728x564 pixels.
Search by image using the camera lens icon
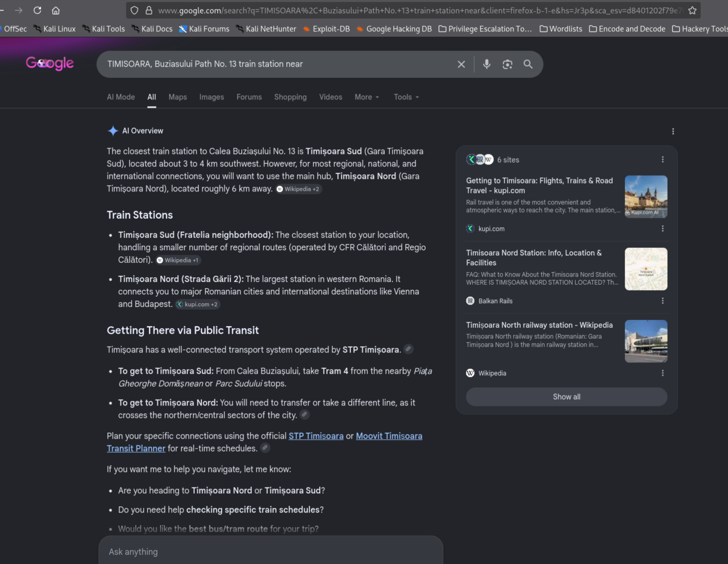pyautogui.click(x=507, y=64)
